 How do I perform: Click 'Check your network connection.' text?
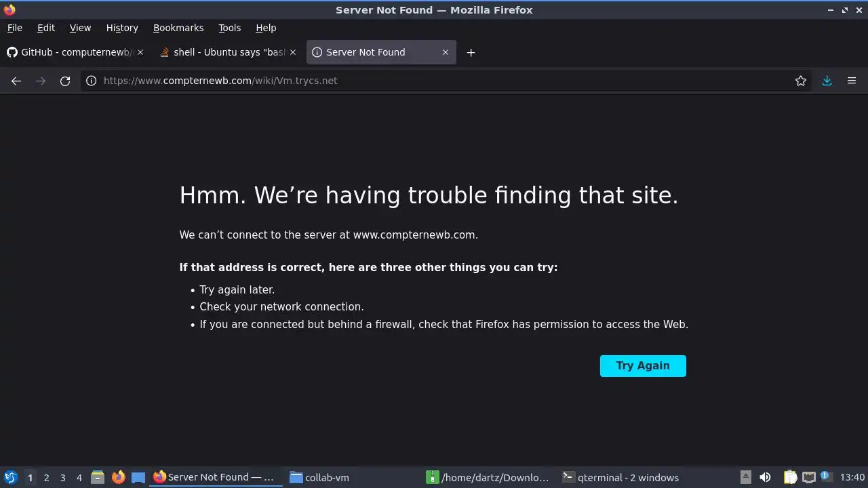click(x=281, y=306)
